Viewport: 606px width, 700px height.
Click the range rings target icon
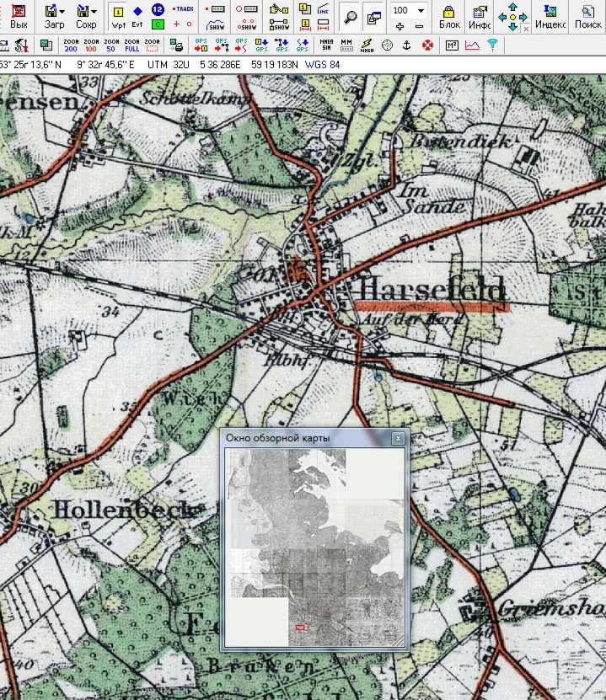[387, 45]
